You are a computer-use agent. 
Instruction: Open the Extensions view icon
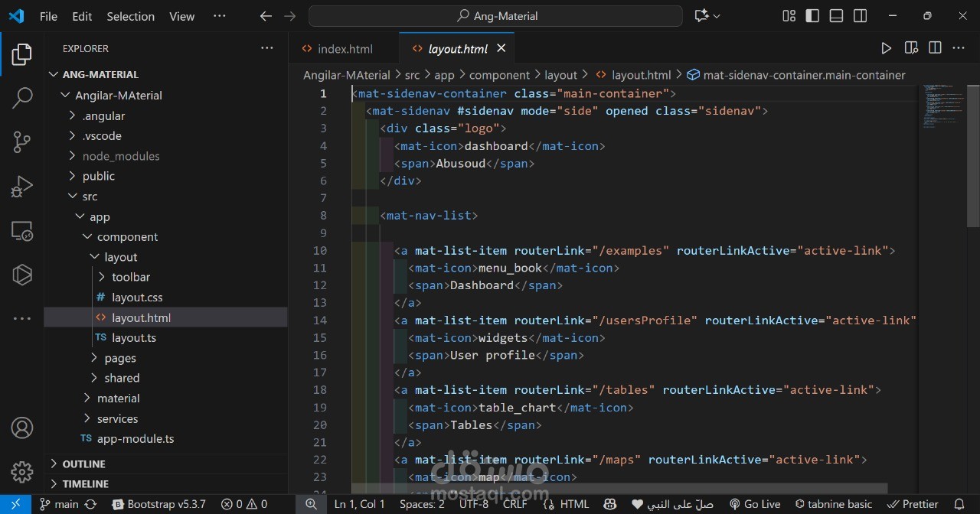pos(22,274)
